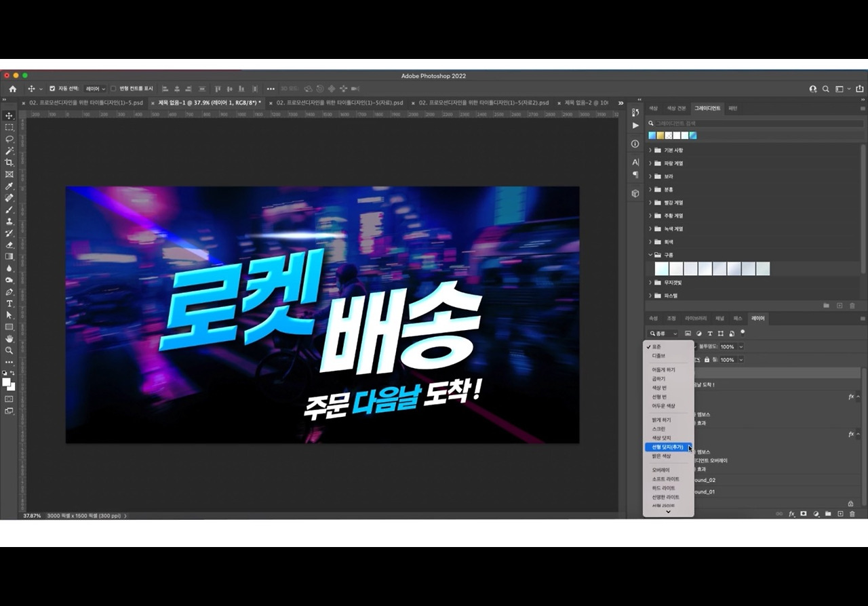The width and height of the screenshot is (868, 606).
Task: Select the Pen tool
Action: 9,291
